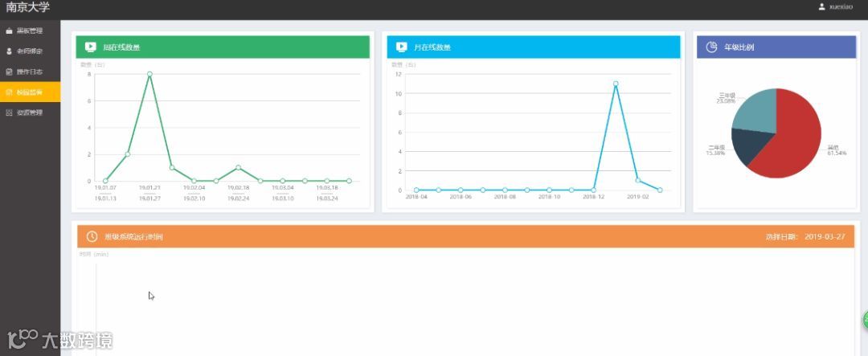Image resolution: width=868 pixels, height=356 pixels.
Task: Click the 选择日期 label
Action: tap(782, 236)
